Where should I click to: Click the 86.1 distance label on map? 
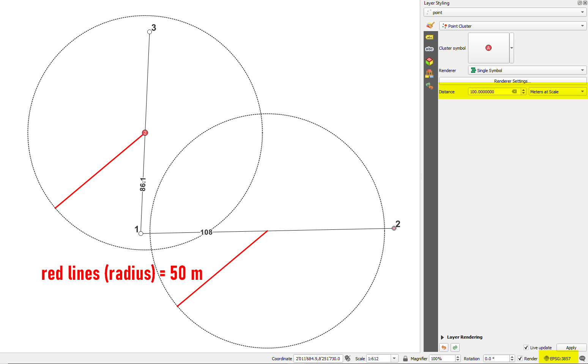pyautogui.click(x=143, y=184)
